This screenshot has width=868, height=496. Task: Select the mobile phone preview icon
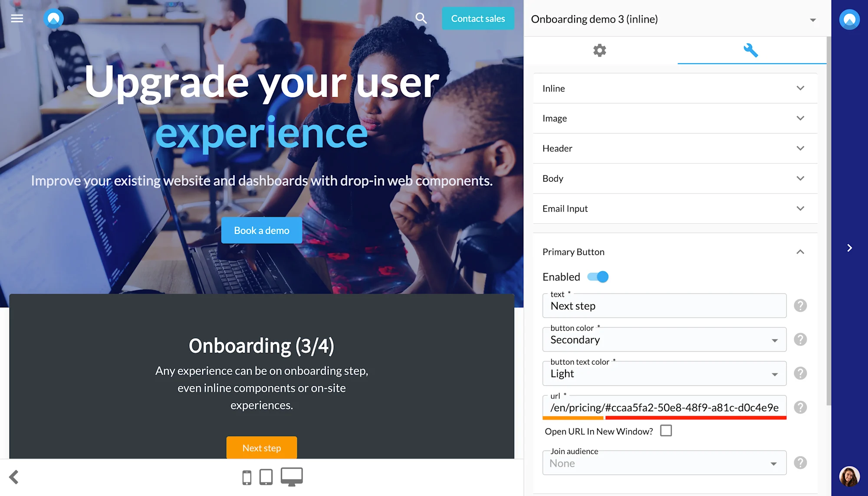click(x=246, y=476)
